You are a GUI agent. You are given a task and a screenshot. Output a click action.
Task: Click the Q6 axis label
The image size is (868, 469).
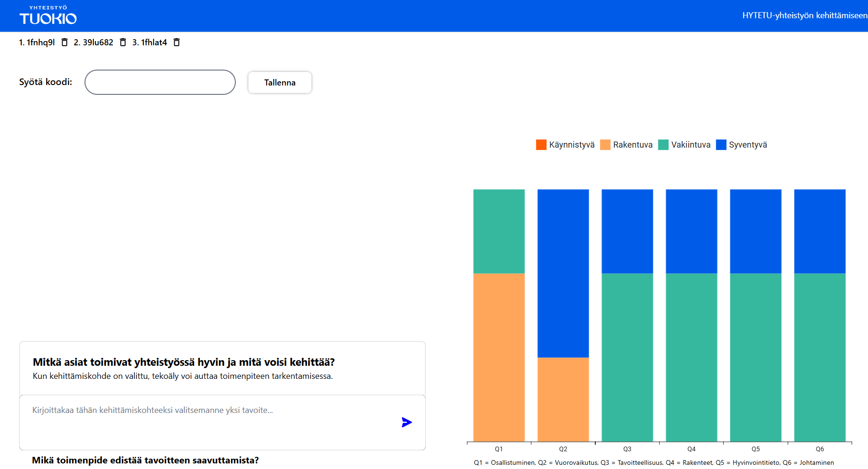(820, 449)
